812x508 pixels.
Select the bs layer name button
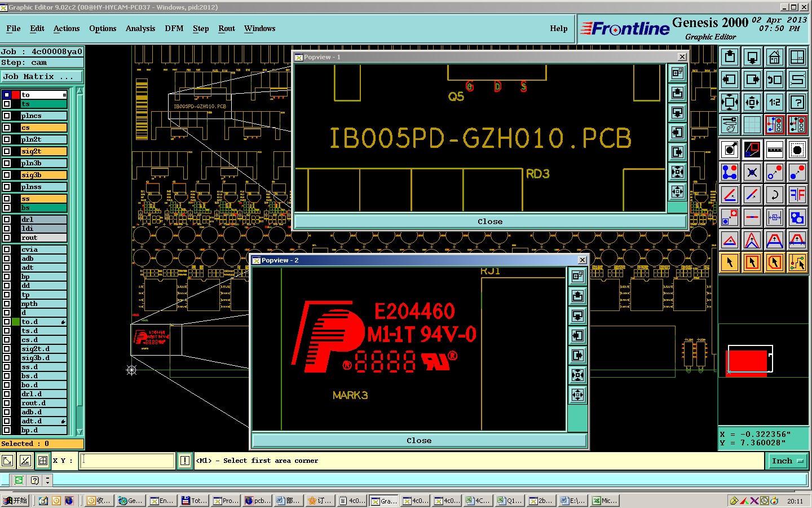pyautogui.click(x=44, y=208)
